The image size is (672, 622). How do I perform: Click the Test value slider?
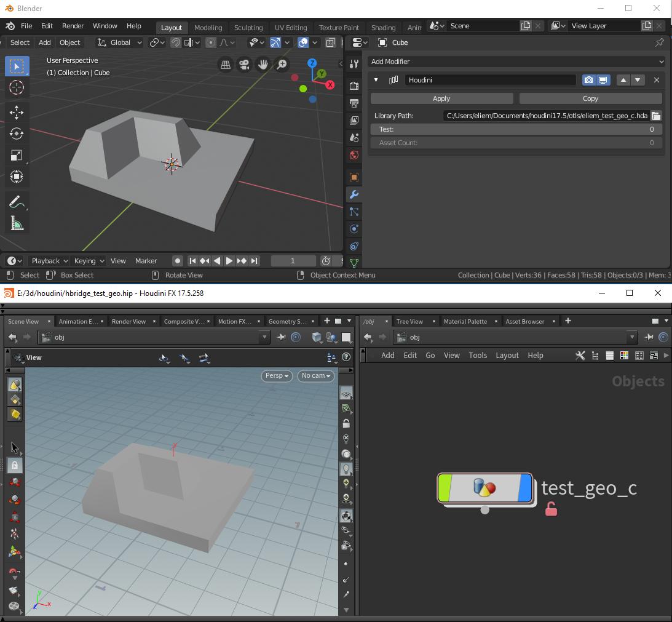(516, 129)
